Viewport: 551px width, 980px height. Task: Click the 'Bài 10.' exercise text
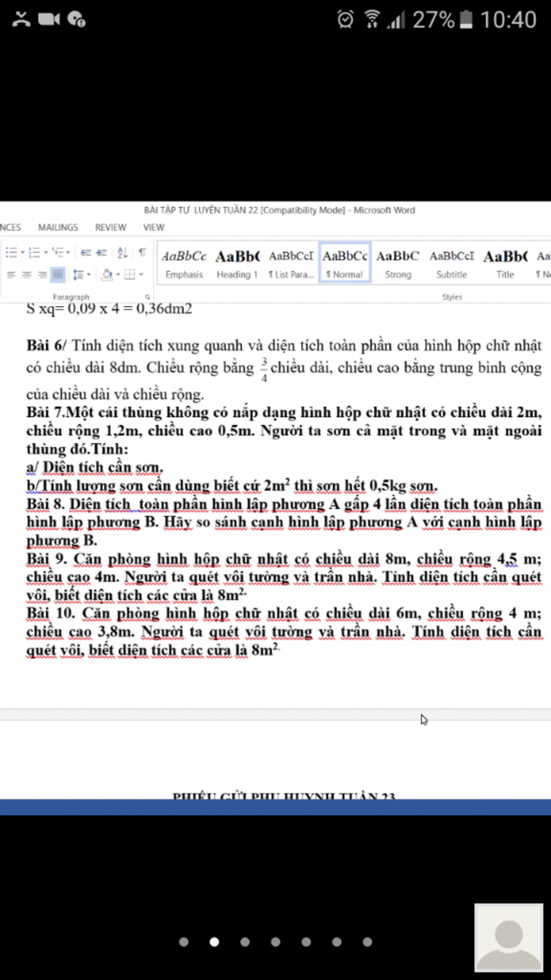[x=284, y=632]
